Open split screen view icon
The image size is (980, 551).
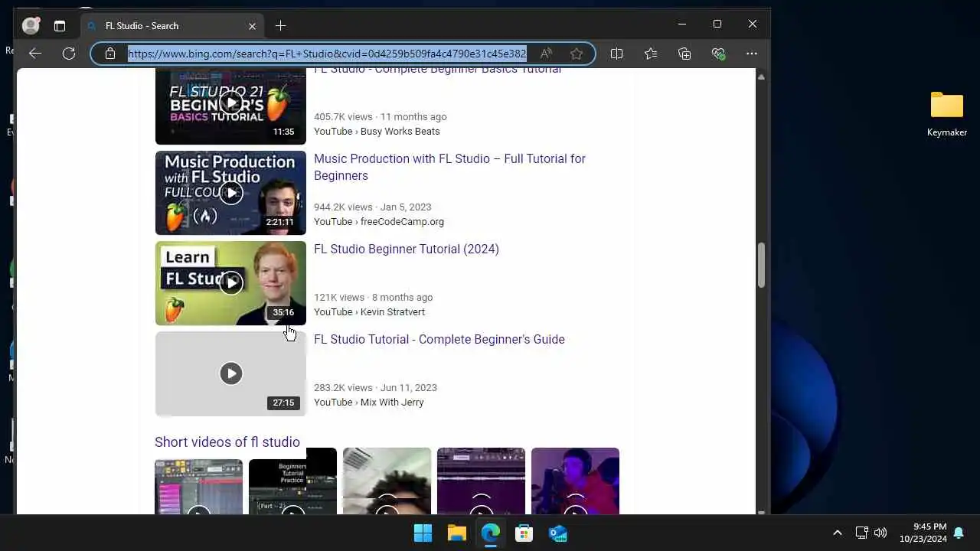616,54
